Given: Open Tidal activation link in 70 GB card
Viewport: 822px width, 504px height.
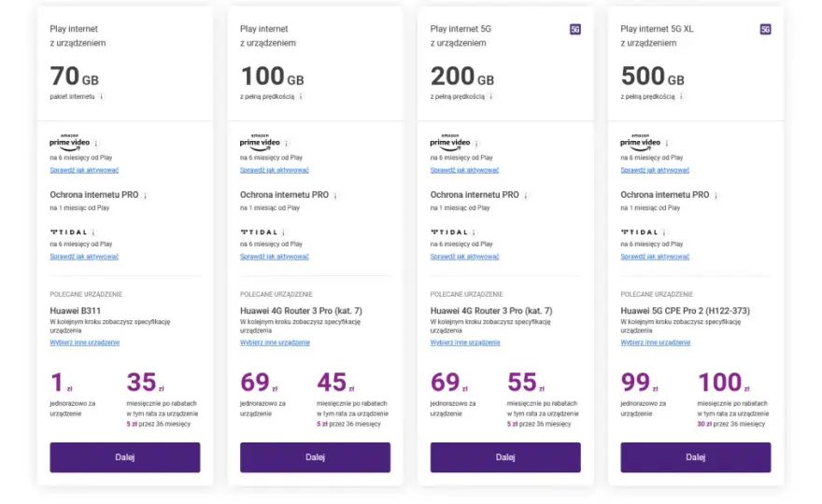Looking at the screenshot, I should coord(84,257).
